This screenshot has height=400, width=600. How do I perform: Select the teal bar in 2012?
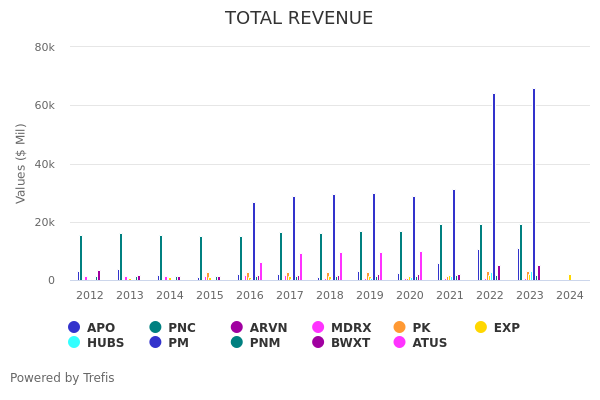(81, 258)
